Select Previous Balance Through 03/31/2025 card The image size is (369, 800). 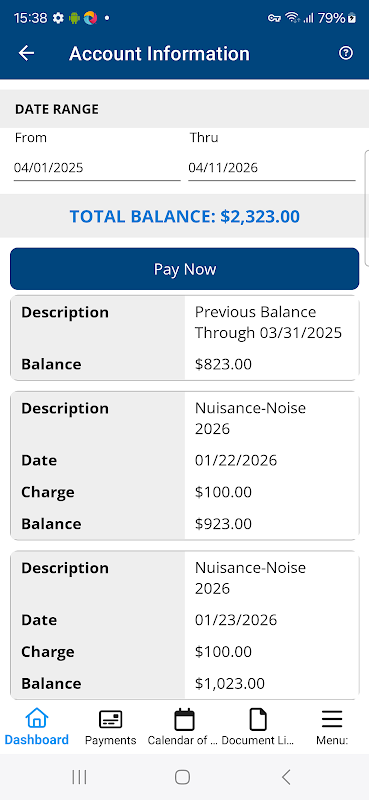[x=185, y=338]
